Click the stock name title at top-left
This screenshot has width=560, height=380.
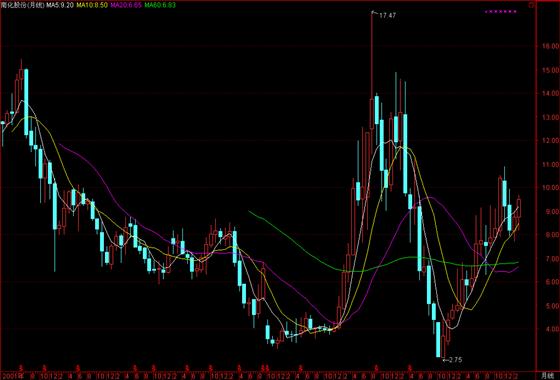click(x=22, y=5)
